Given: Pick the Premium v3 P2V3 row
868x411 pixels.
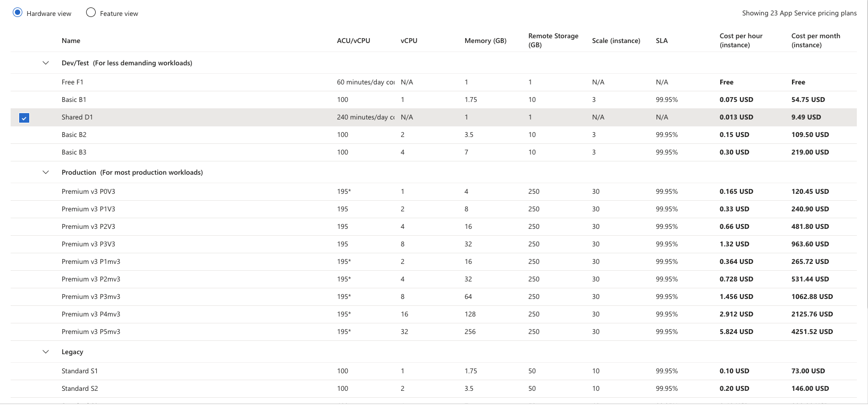Looking at the screenshot, I should click(x=88, y=227).
